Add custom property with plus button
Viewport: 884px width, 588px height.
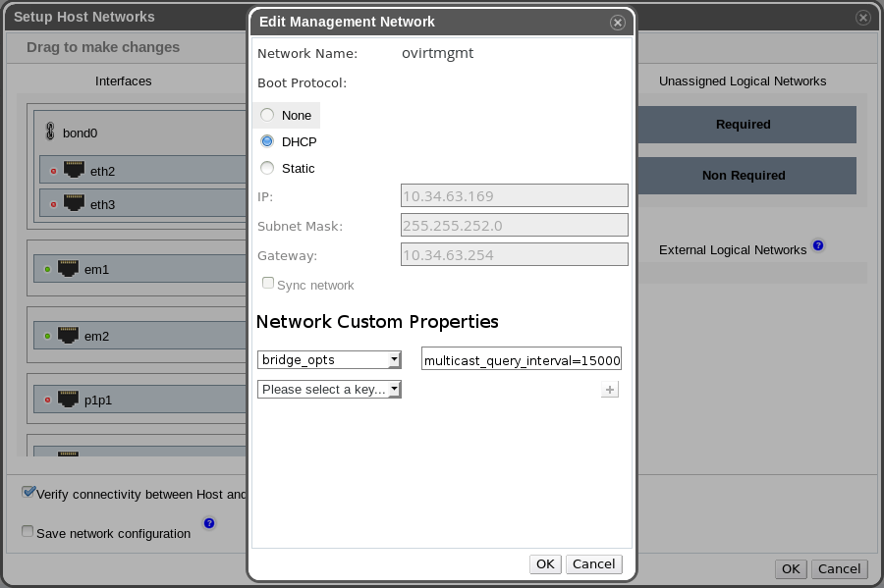pyautogui.click(x=609, y=390)
